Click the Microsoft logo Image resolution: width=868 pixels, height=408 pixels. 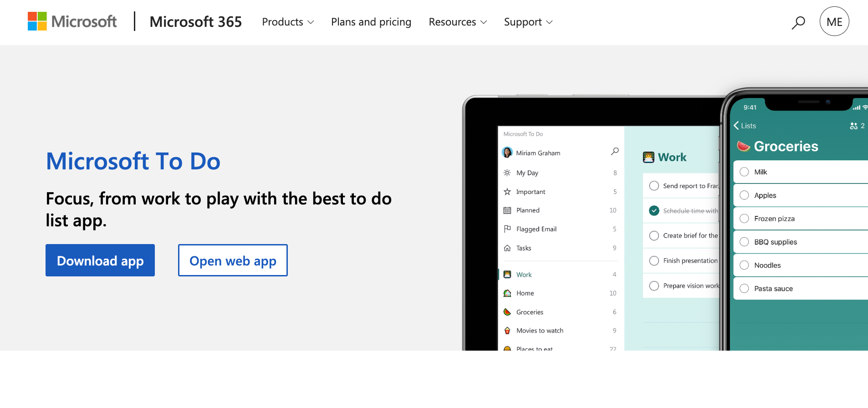[x=72, y=21]
